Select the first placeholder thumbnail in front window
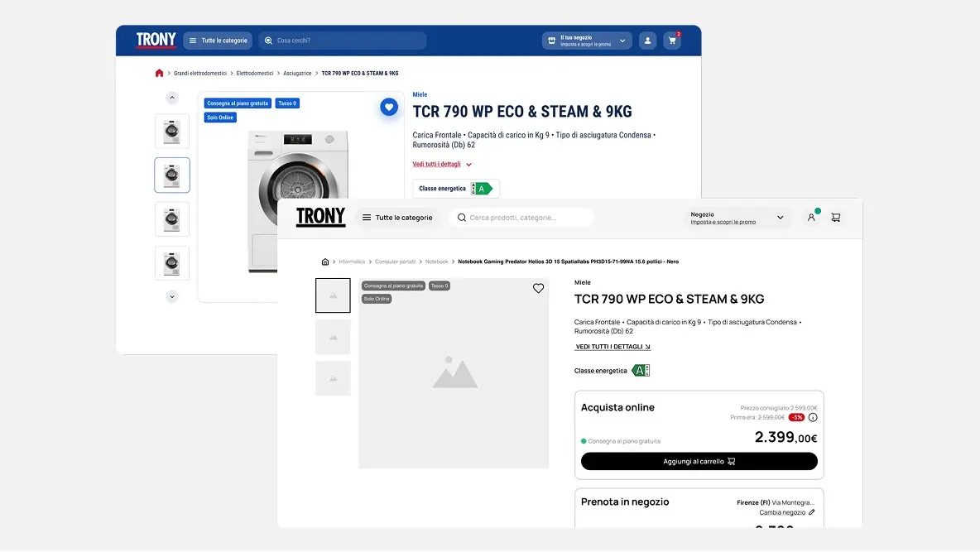This screenshot has width=980, height=552. (333, 295)
